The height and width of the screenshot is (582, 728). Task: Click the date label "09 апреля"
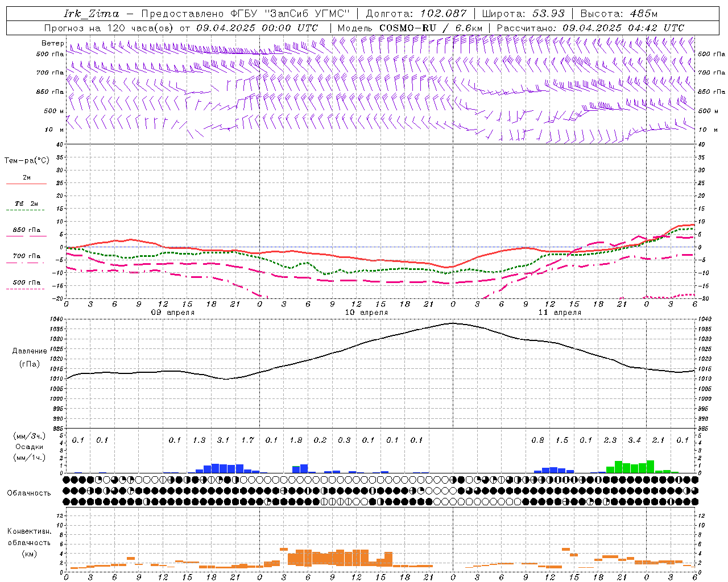click(172, 313)
